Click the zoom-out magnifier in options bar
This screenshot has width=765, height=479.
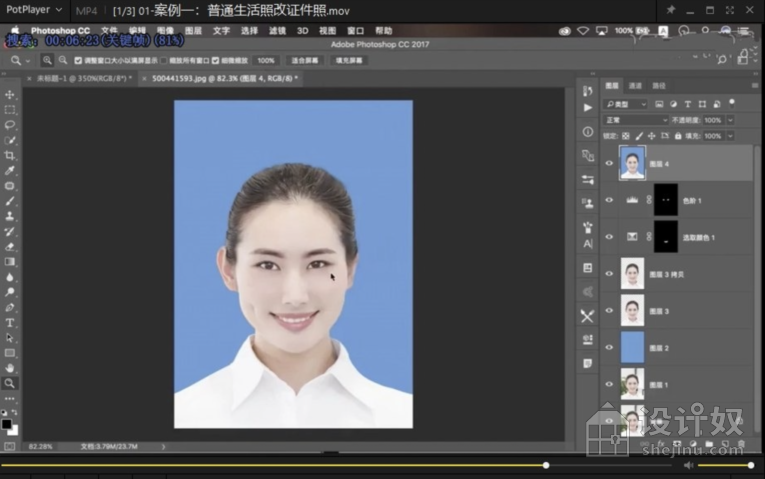pos(63,60)
